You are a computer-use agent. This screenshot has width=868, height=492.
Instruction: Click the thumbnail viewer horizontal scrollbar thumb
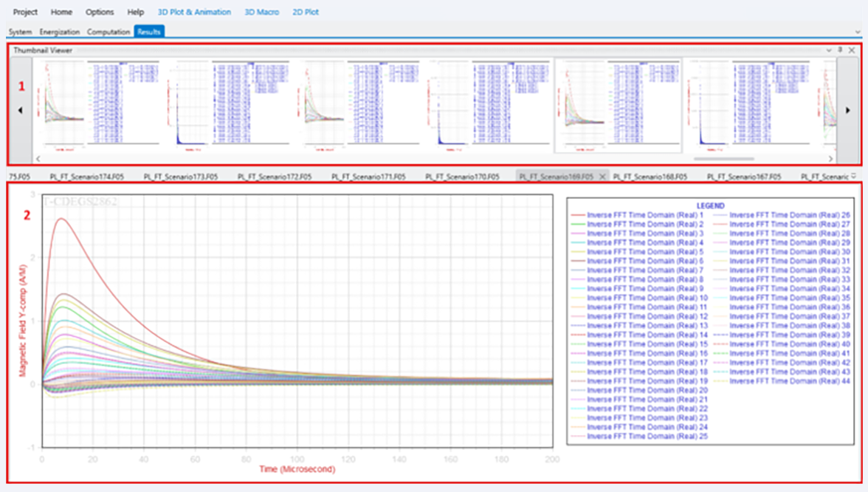(x=724, y=158)
